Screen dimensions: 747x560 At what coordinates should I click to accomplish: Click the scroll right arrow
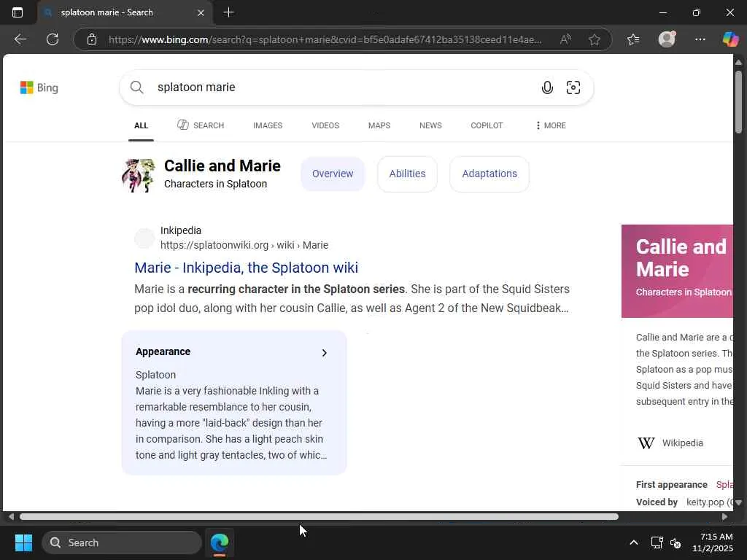click(x=724, y=517)
